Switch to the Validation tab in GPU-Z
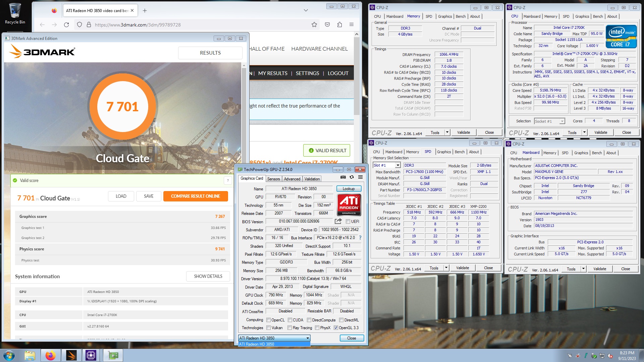 click(312, 179)
